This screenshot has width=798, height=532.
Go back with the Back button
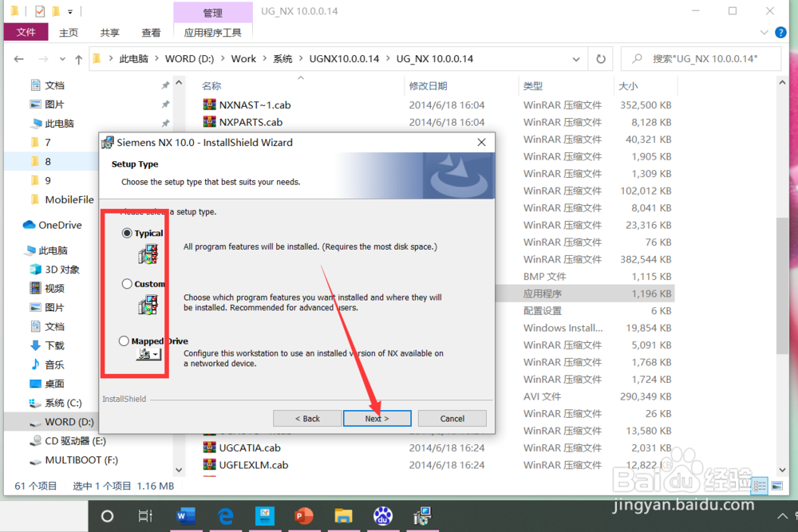click(307, 418)
